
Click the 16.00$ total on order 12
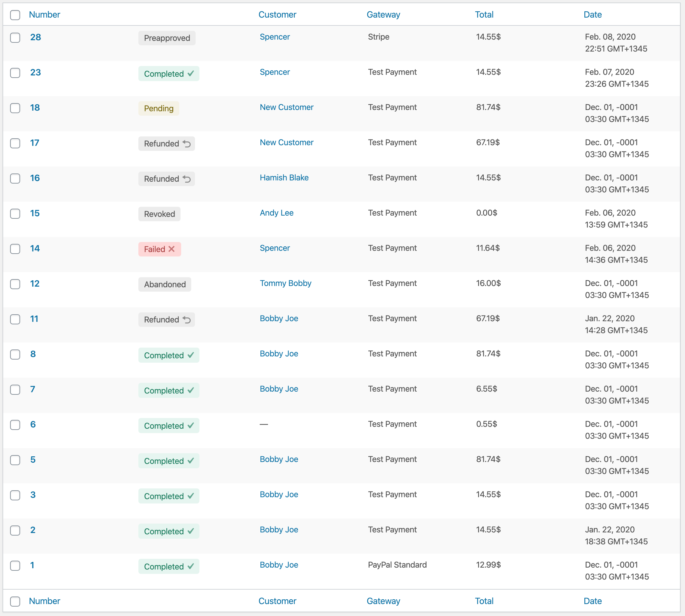tap(488, 283)
